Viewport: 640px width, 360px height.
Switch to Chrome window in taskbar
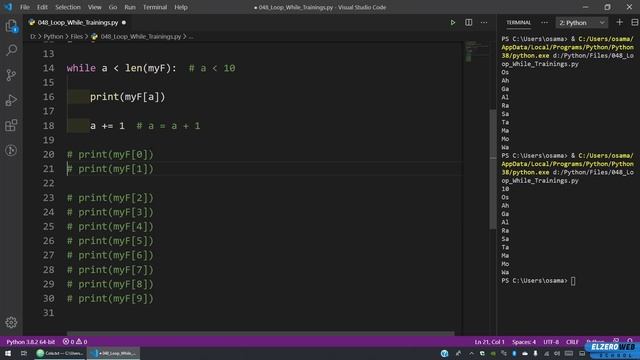coord(60,353)
